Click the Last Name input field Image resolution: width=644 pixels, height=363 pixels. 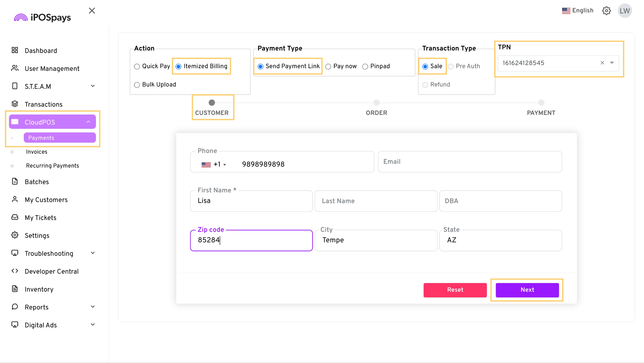[x=376, y=201]
